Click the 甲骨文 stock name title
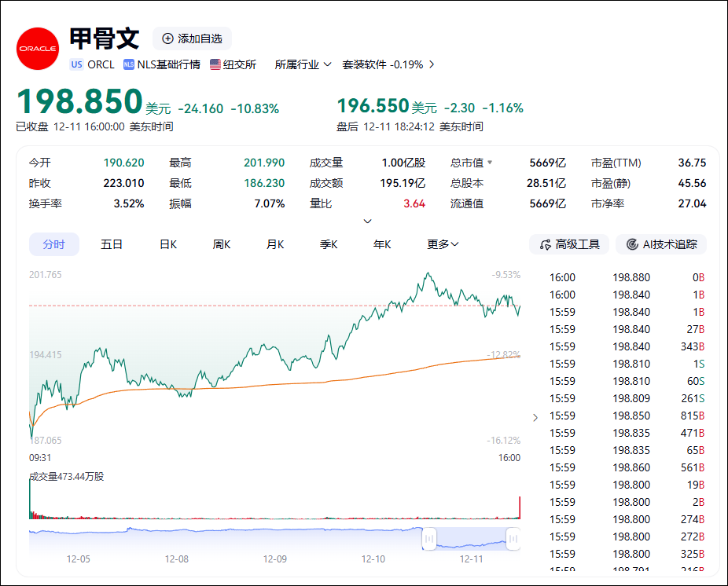The height and width of the screenshot is (586, 728). click(105, 38)
